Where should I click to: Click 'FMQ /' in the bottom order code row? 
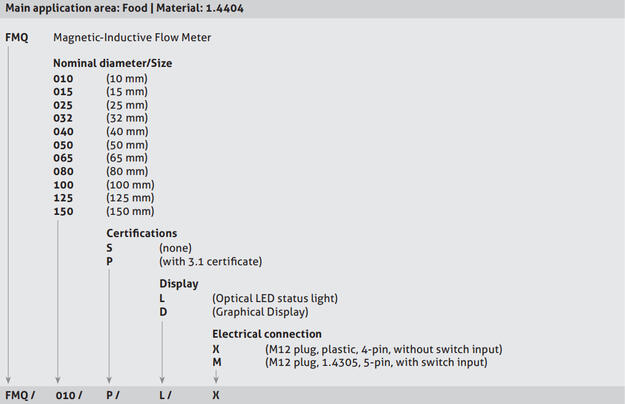(20, 395)
